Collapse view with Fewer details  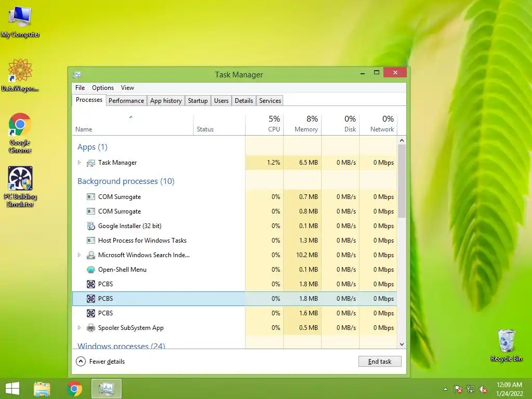pyautogui.click(x=100, y=362)
